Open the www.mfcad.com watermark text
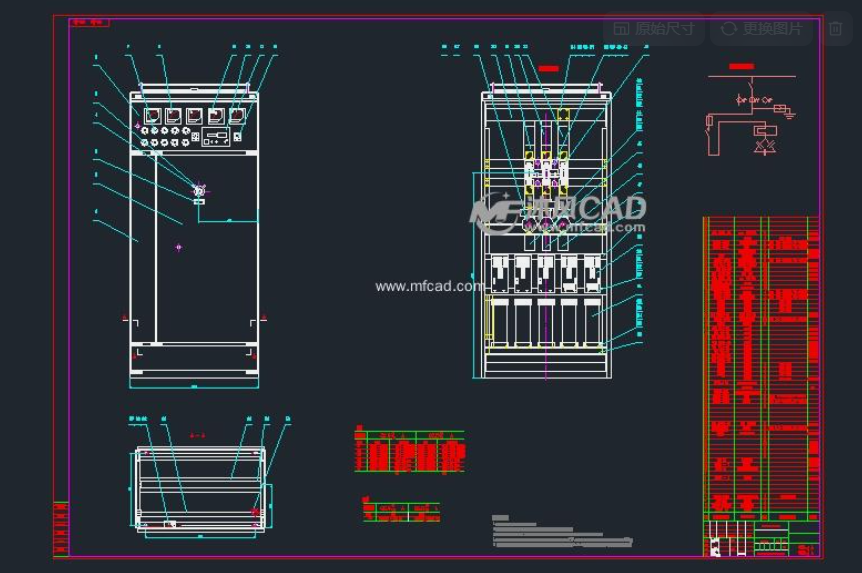Screen dimensions: 862x573 (x=429, y=286)
